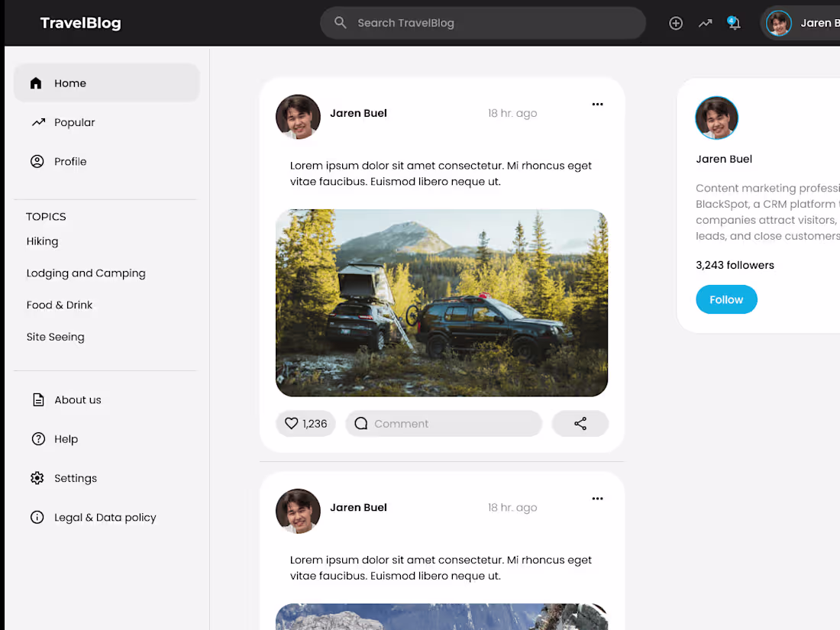Image resolution: width=840 pixels, height=630 pixels.
Task: Click the TravelBlog logo
Action: pyautogui.click(x=81, y=23)
